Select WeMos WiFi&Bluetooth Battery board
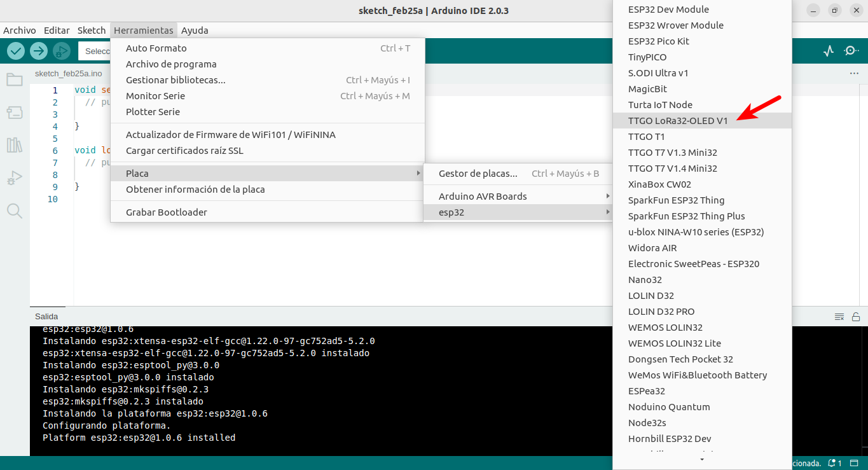Screen dimensions: 868x470 click(702, 375)
